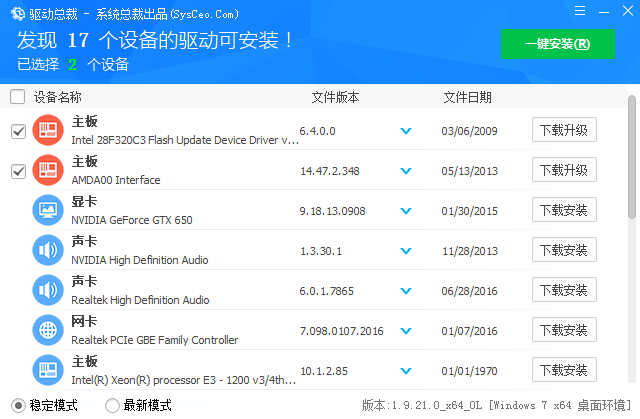Click the 驱动总裁 app logo in title bar

(12, 12)
